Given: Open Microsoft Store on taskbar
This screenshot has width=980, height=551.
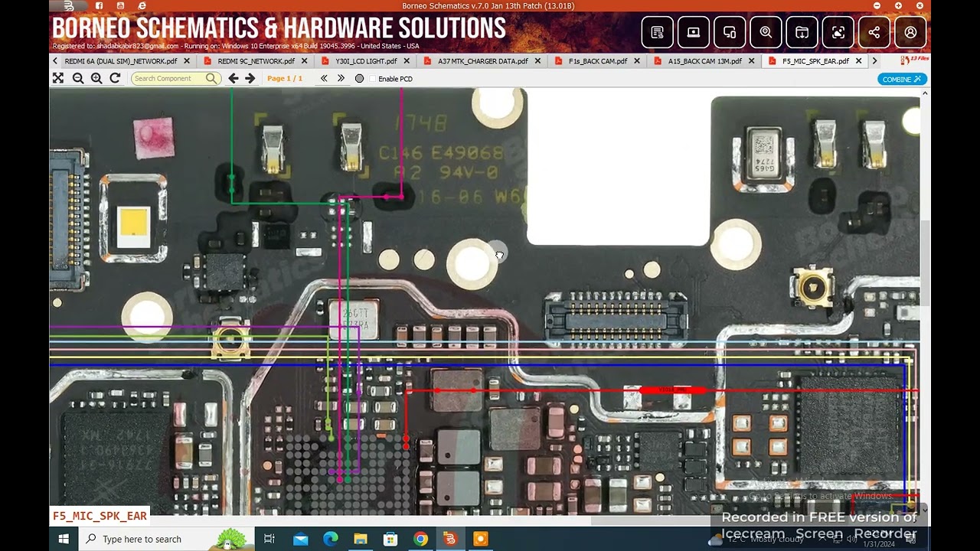Looking at the screenshot, I should click(x=390, y=539).
